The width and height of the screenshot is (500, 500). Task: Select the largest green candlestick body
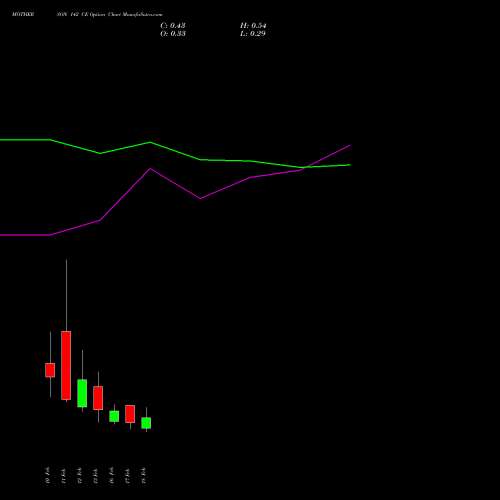click(x=82, y=393)
